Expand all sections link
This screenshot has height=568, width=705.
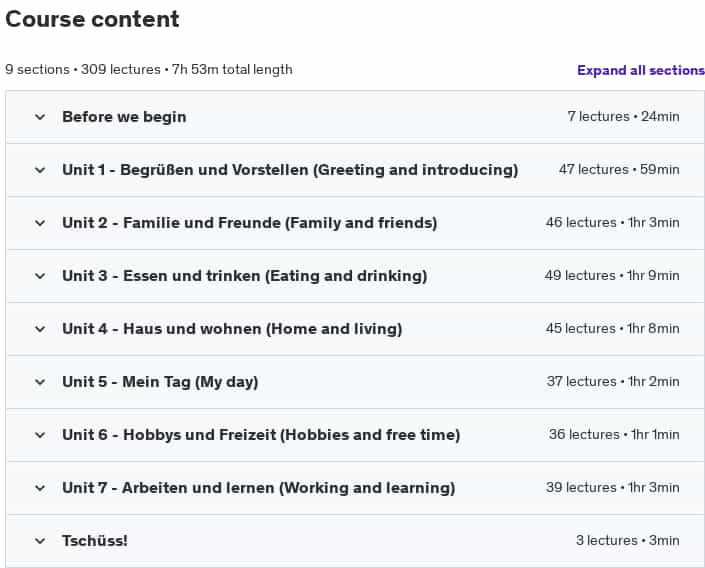pyautogui.click(x=641, y=70)
